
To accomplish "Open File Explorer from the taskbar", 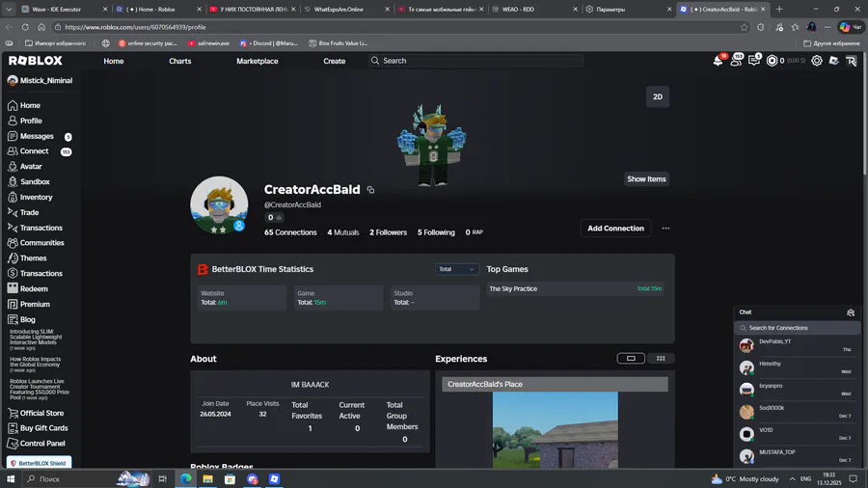I will pos(207,479).
